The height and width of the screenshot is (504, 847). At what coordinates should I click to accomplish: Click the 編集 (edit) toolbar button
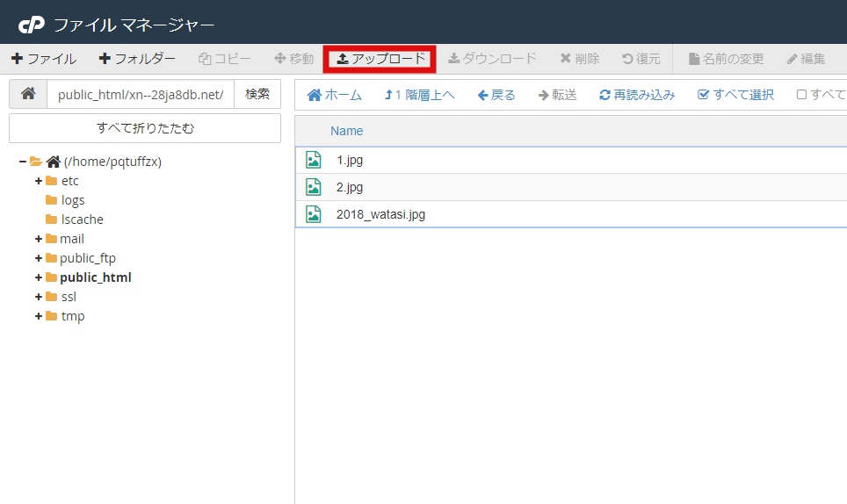(x=806, y=59)
